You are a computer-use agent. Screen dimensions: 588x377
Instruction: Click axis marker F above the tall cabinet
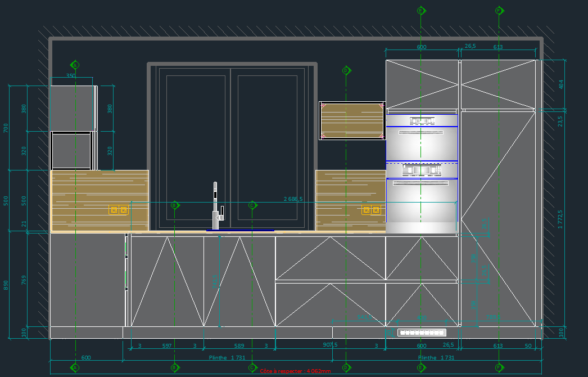click(499, 11)
